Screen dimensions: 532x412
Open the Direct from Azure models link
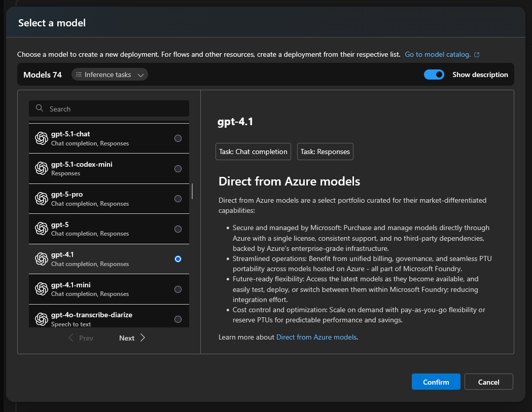[x=316, y=337]
